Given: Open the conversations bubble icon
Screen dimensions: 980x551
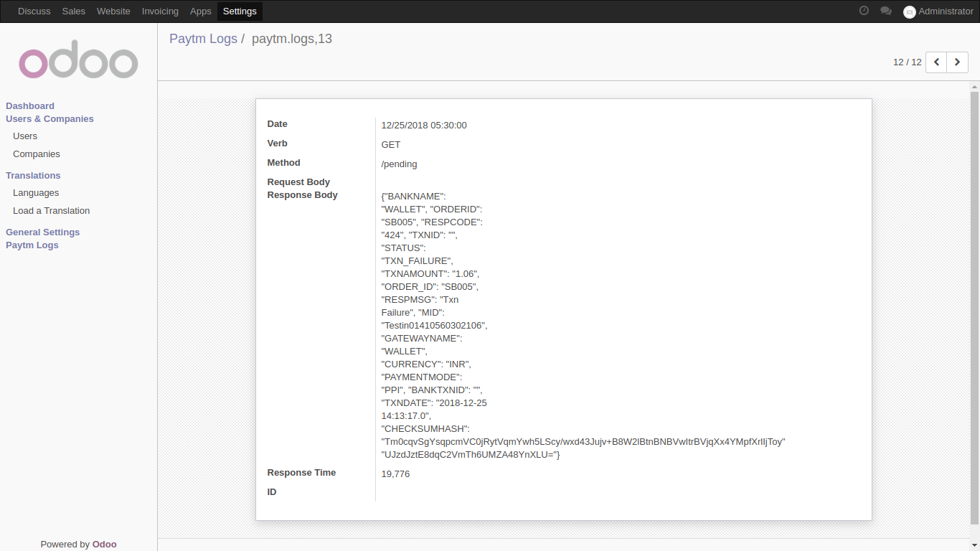Looking at the screenshot, I should (886, 11).
